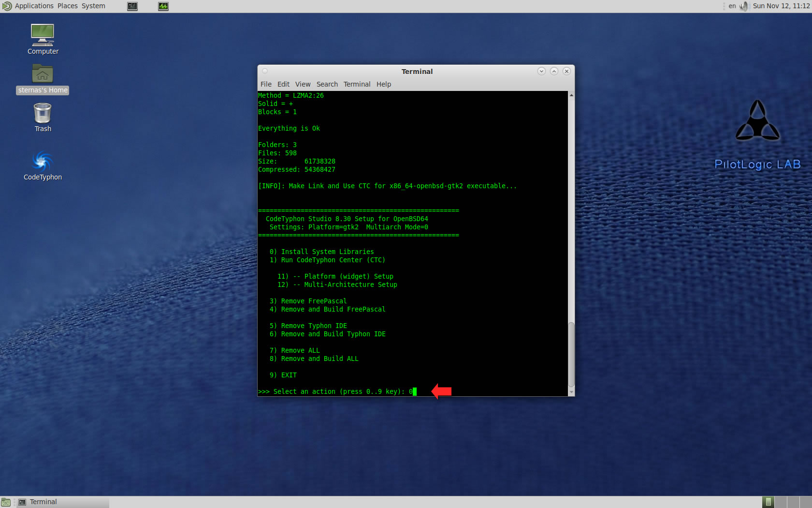This screenshot has width=812, height=508.
Task: Click the Terminal window title bar
Action: (417, 71)
